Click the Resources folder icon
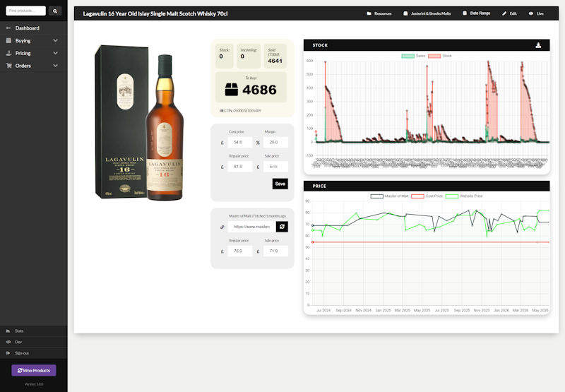 [369, 13]
